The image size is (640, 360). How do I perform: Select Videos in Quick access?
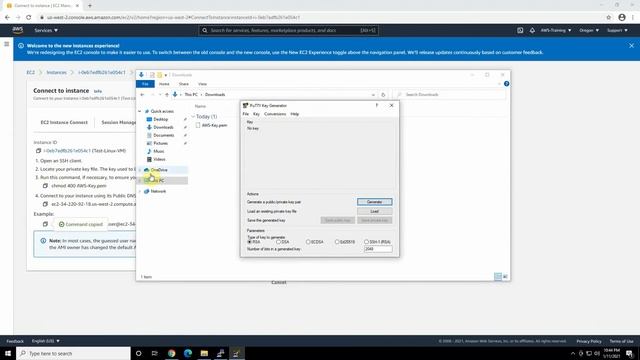[x=159, y=159]
